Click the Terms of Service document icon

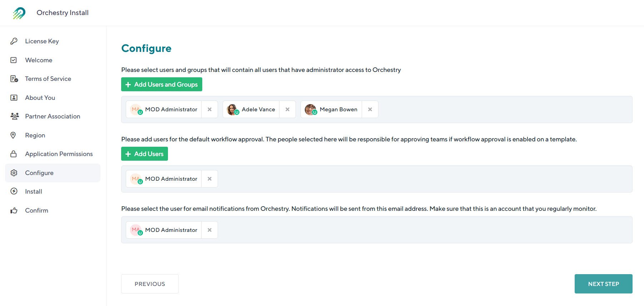click(14, 79)
